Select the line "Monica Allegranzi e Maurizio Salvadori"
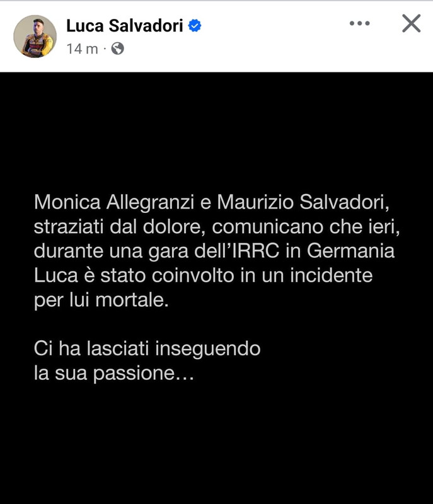433x504 pixels. [x=211, y=202]
